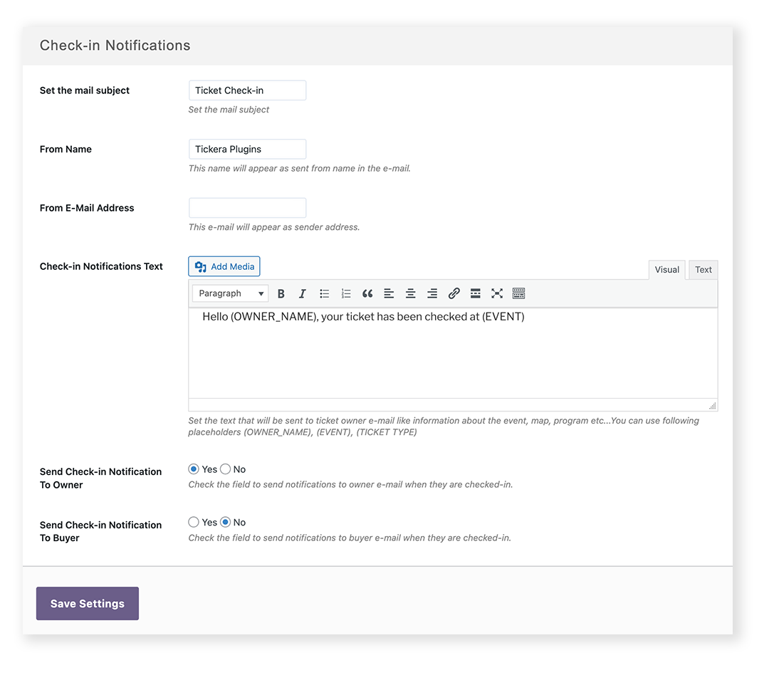Enter distraction-free fullscreen editing mode
The height and width of the screenshot is (675, 784).
pos(496,293)
